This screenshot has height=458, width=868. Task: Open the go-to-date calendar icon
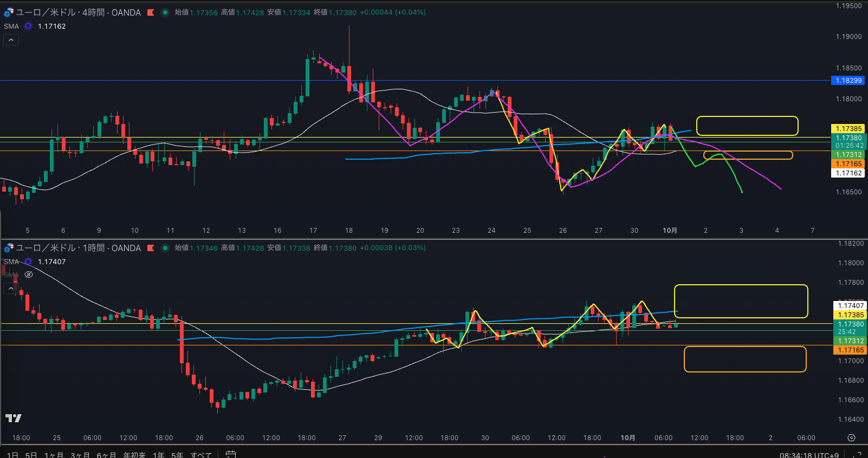(x=231, y=454)
